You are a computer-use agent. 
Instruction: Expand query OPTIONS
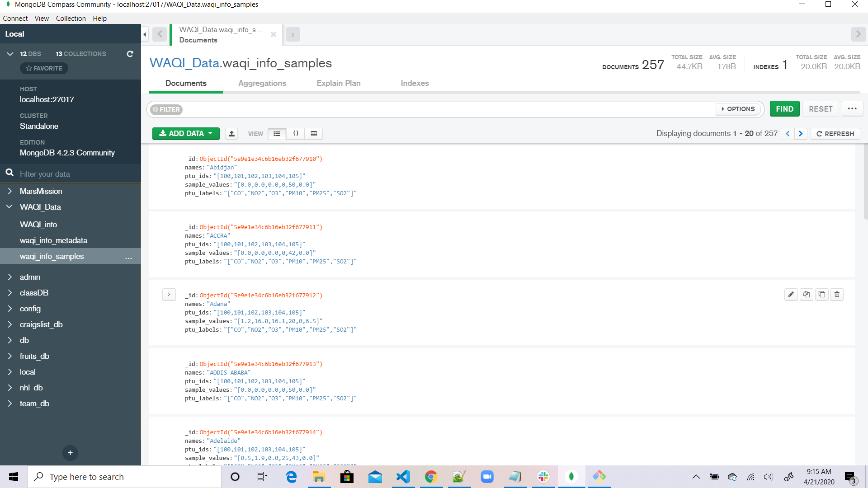(x=739, y=109)
